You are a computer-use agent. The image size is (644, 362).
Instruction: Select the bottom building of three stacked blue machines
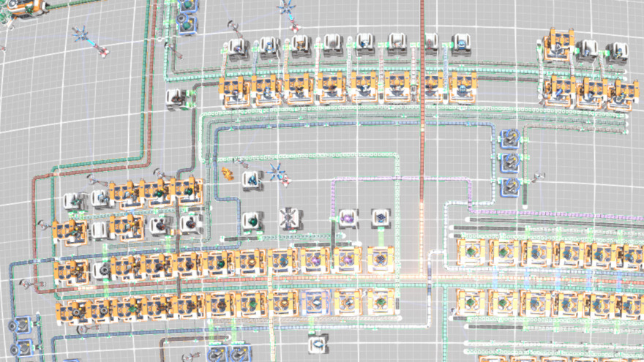click(x=509, y=186)
